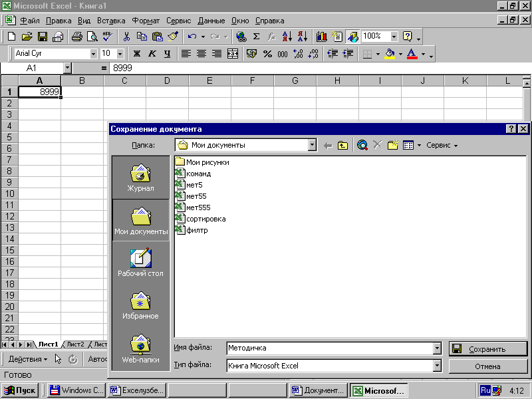This screenshot has height=399, width=532.
Task: Increase decimal places icon
Action: pos(298,54)
